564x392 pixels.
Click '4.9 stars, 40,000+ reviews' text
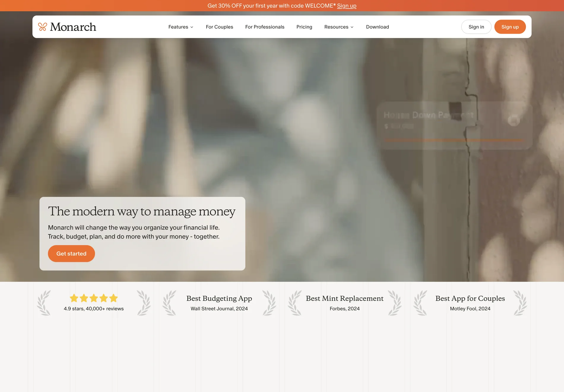pyautogui.click(x=94, y=309)
